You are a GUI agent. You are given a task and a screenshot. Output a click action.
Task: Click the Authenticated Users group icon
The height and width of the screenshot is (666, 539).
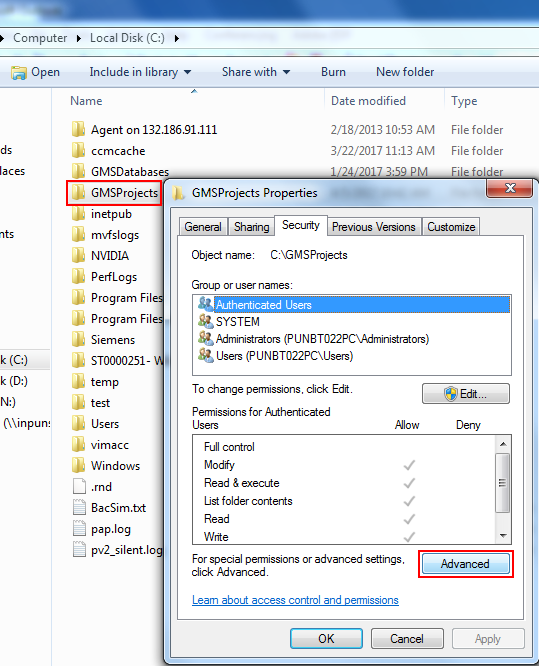pyautogui.click(x=206, y=304)
